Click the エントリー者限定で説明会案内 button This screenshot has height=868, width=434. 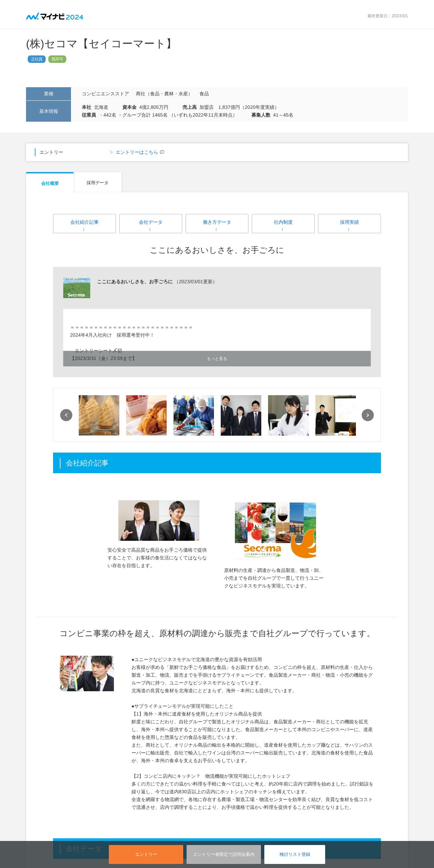point(224,854)
